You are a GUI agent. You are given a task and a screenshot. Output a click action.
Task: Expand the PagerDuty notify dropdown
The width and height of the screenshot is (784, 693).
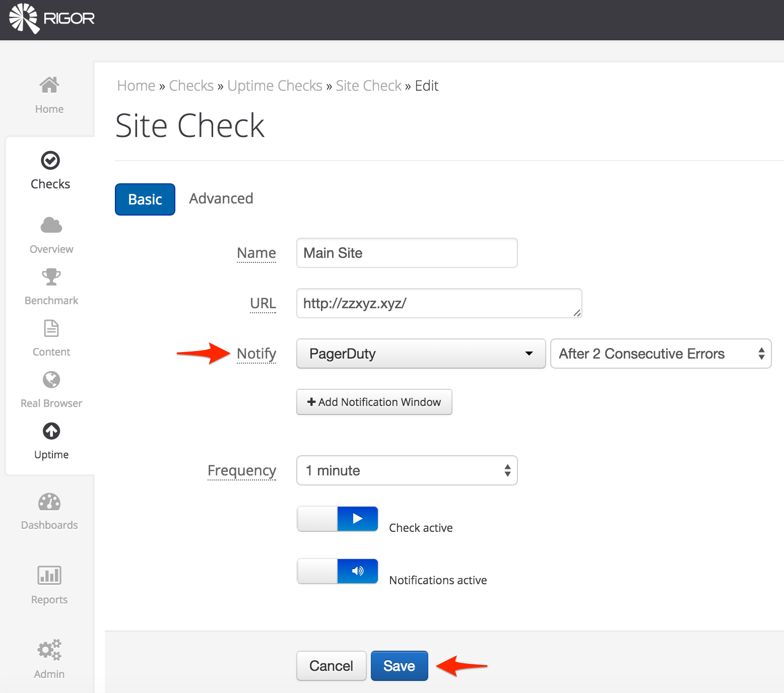pos(421,354)
